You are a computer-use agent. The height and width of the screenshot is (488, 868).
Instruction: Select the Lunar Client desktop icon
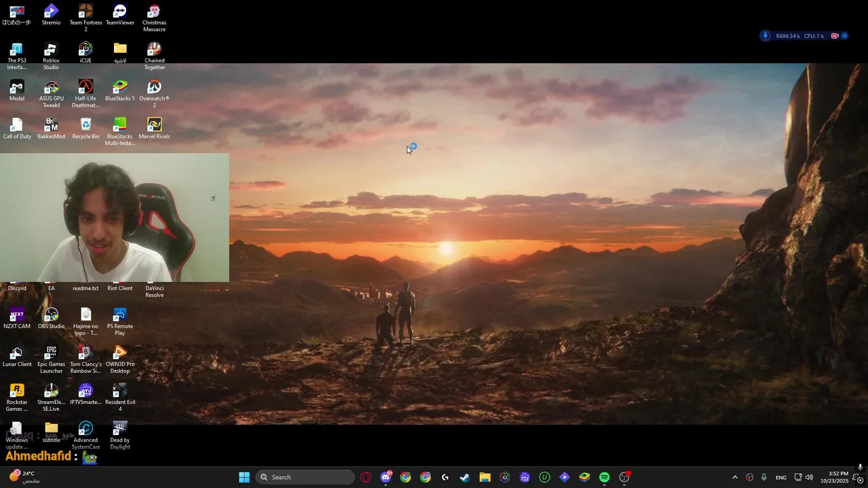[17, 357]
